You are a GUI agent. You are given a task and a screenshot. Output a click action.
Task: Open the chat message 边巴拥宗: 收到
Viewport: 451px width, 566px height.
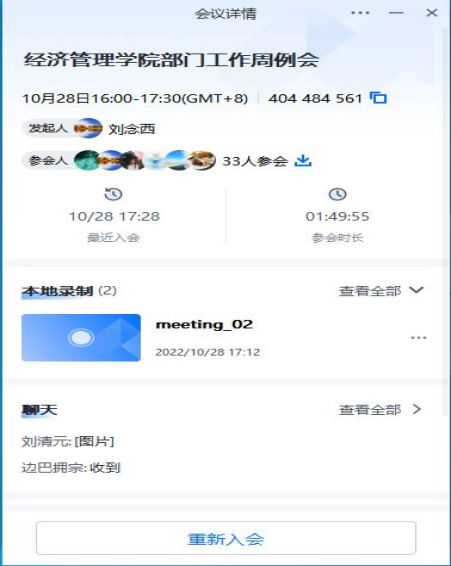tap(70, 468)
